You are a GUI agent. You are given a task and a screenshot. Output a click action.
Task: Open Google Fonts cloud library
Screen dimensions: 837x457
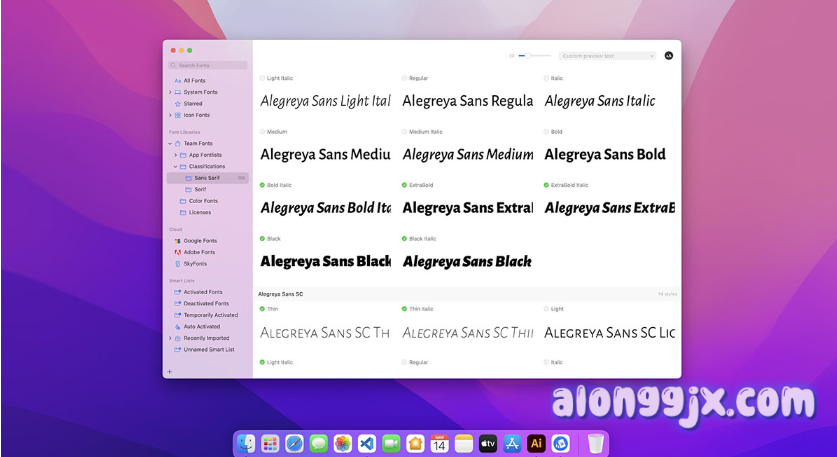tap(199, 241)
